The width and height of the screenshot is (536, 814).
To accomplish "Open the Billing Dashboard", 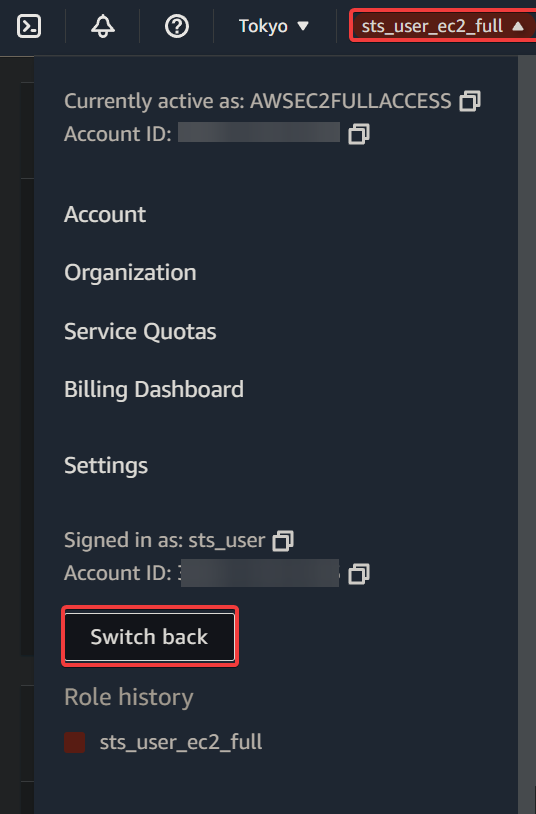I will point(154,389).
